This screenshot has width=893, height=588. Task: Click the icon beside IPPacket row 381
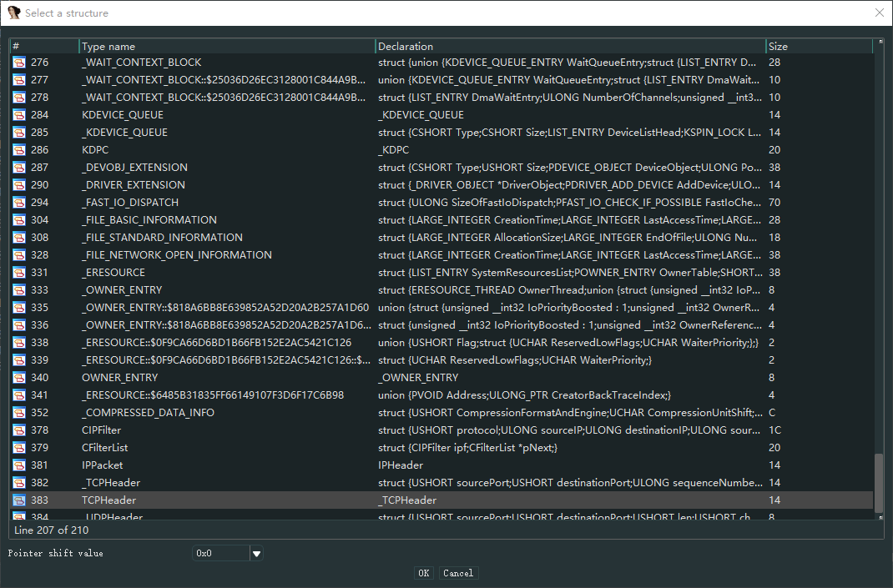pos(19,465)
